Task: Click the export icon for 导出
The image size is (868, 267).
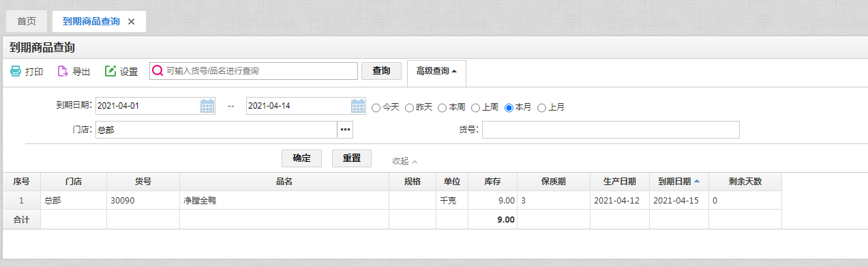Action: [x=62, y=71]
